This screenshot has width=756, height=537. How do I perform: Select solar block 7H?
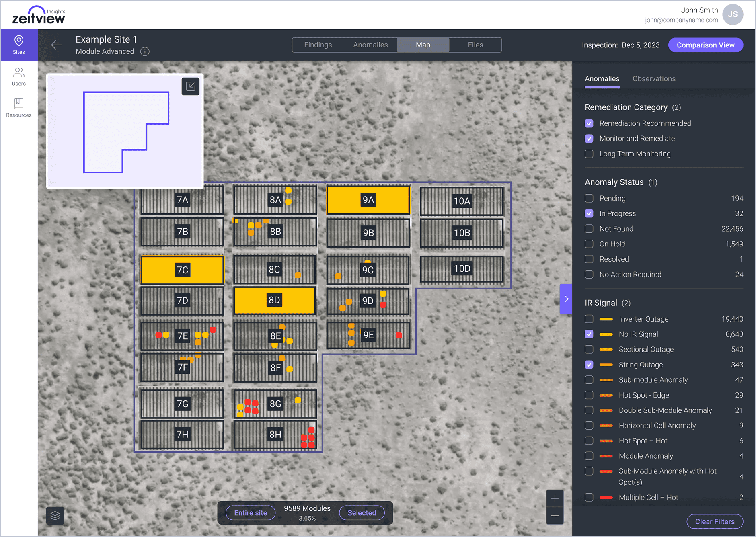[x=182, y=435]
